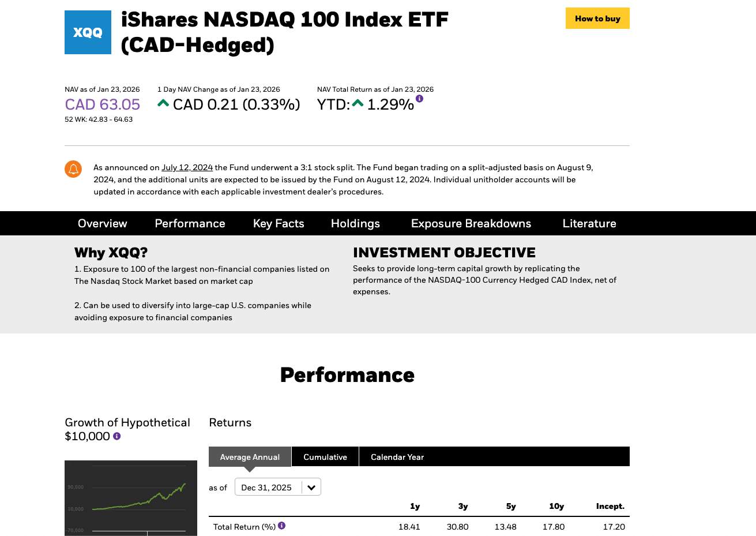756x536 pixels.
Task: Click the growth chart thumbnail
Action: [131, 498]
